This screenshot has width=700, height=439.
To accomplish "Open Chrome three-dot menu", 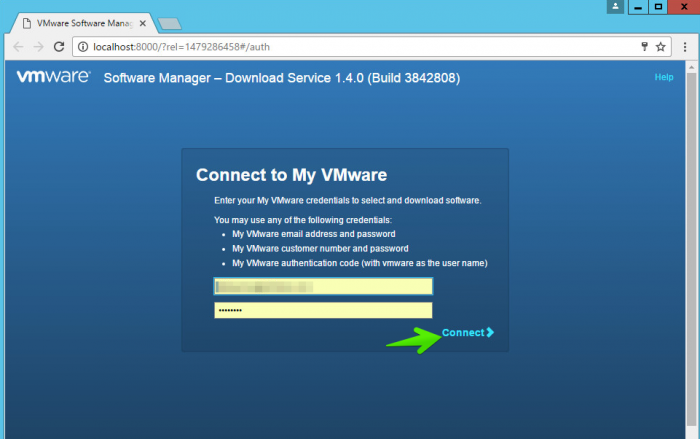I will pos(685,47).
